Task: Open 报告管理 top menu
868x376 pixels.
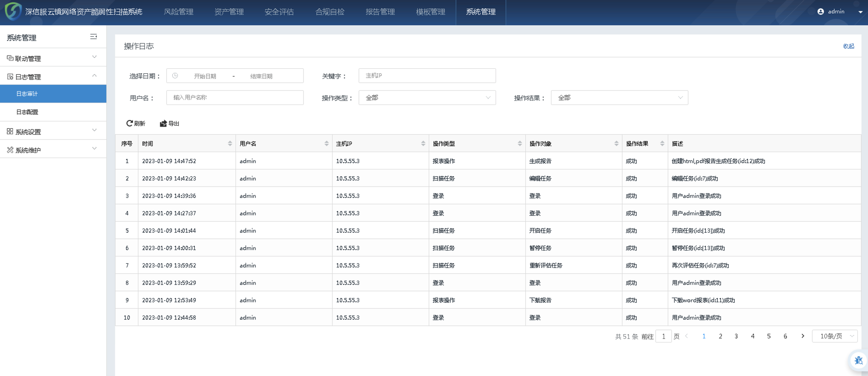Action: (x=380, y=12)
